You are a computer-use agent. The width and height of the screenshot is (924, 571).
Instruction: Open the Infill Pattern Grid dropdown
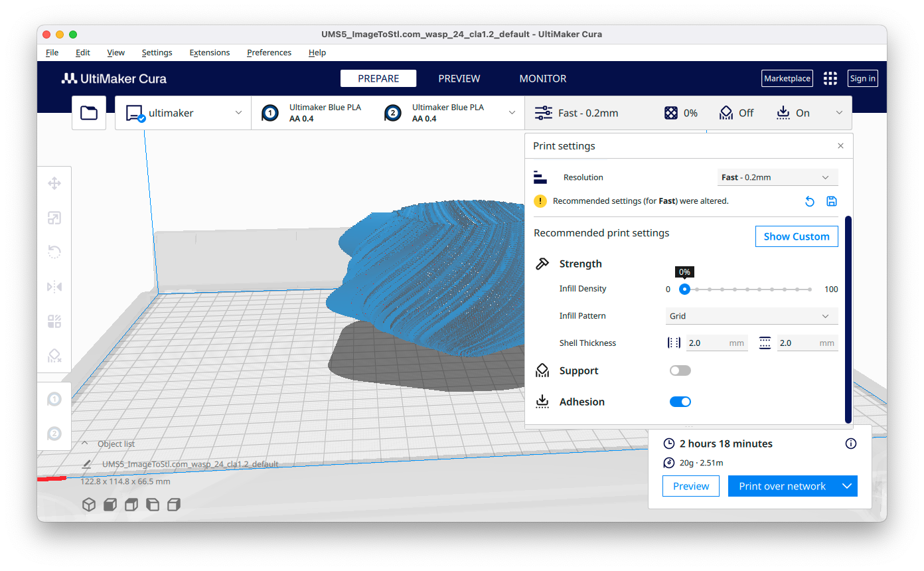coord(752,316)
